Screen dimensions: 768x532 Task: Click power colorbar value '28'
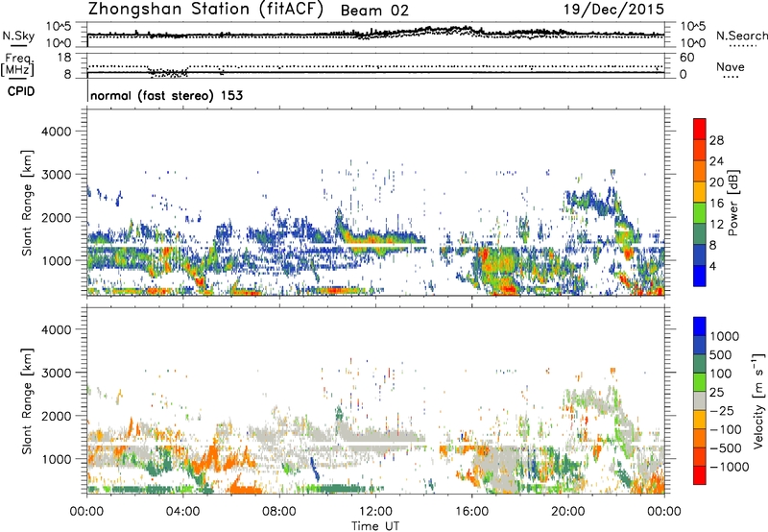[x=716, y=140]
